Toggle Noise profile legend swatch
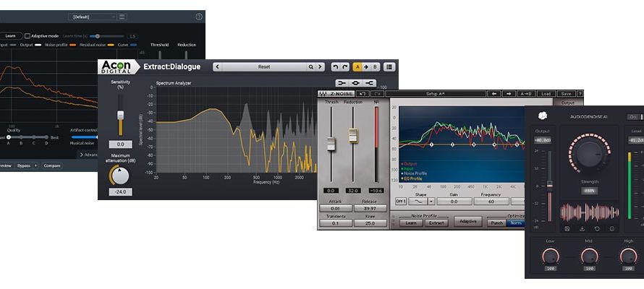 pyautogui.click(x=72, y=45)
